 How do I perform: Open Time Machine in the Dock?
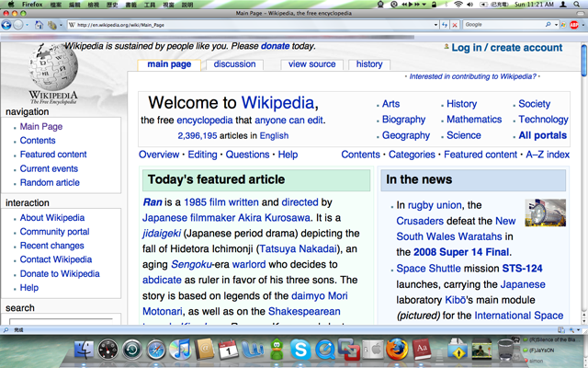tap(132, 350)
